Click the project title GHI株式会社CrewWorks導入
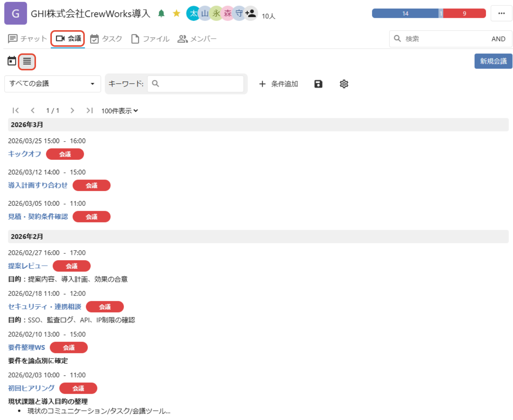513x420 pixels. coord(90,14)
